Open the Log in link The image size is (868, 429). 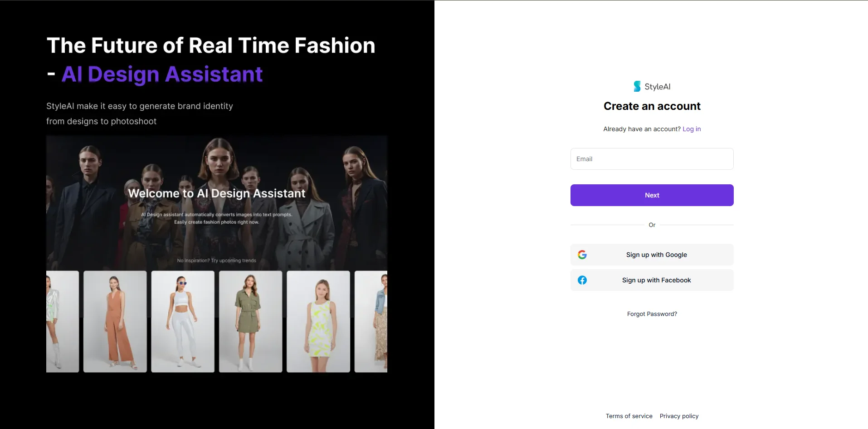pyautogui.click(x=691, y=129)
